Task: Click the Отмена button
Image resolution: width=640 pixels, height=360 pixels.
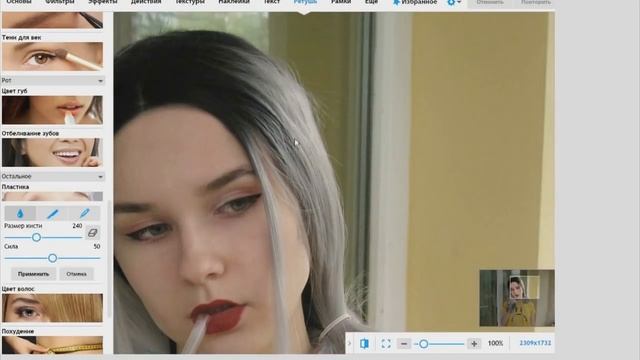Action: (x=76, y=274)
